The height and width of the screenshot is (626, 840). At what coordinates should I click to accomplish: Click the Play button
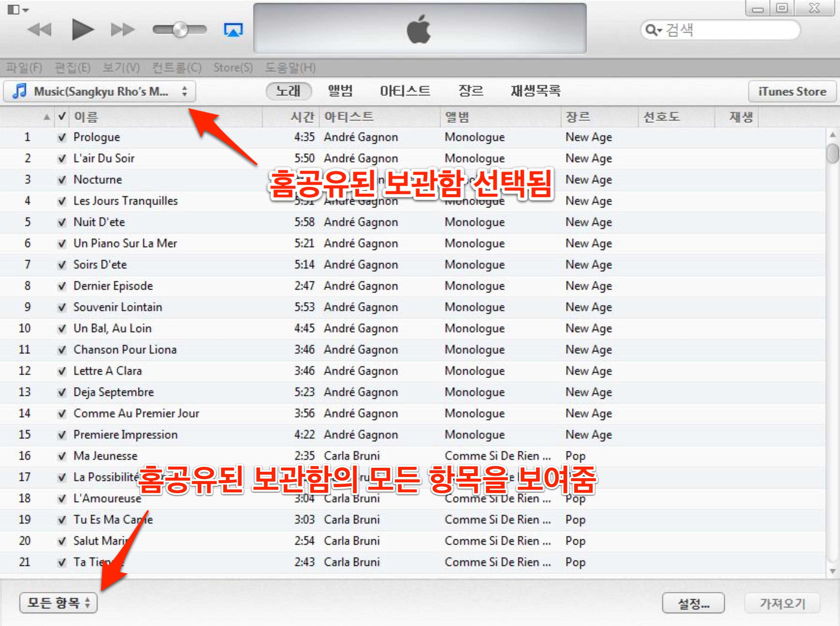[x=82, y=29]
